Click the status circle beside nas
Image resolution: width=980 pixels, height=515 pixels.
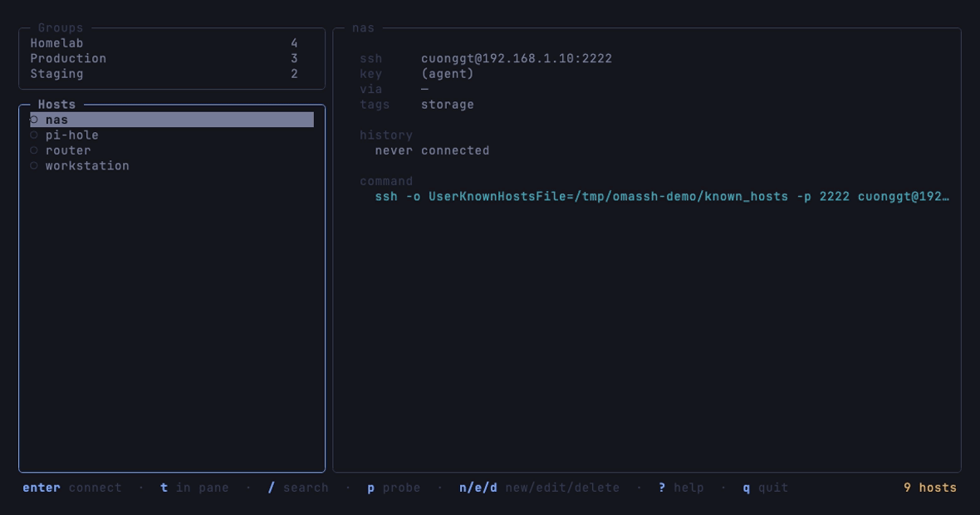(x=34, y=120)
